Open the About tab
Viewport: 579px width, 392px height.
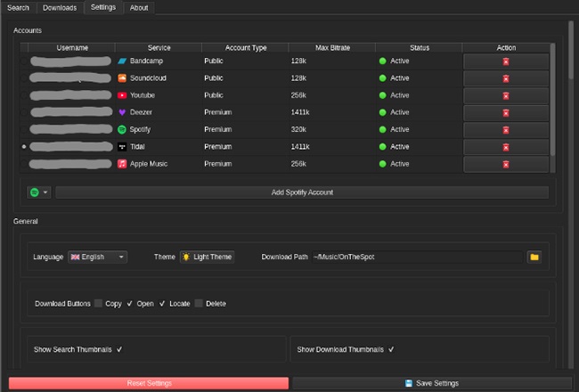(139, 8)
